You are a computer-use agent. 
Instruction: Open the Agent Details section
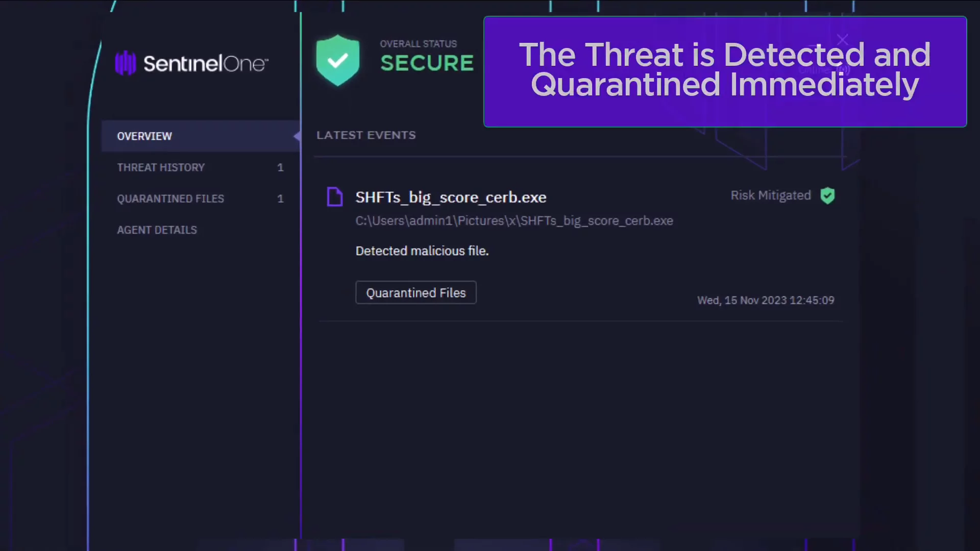(157, 230)
